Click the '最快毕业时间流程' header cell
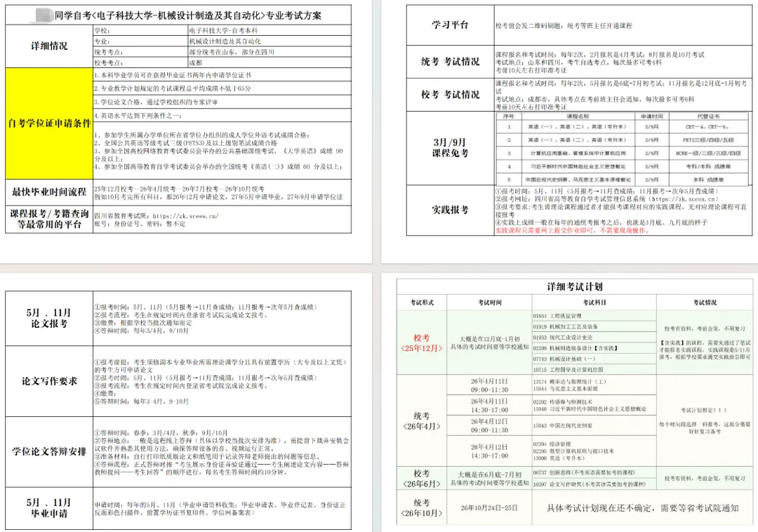758x532 pixels. tap(49, 192)
